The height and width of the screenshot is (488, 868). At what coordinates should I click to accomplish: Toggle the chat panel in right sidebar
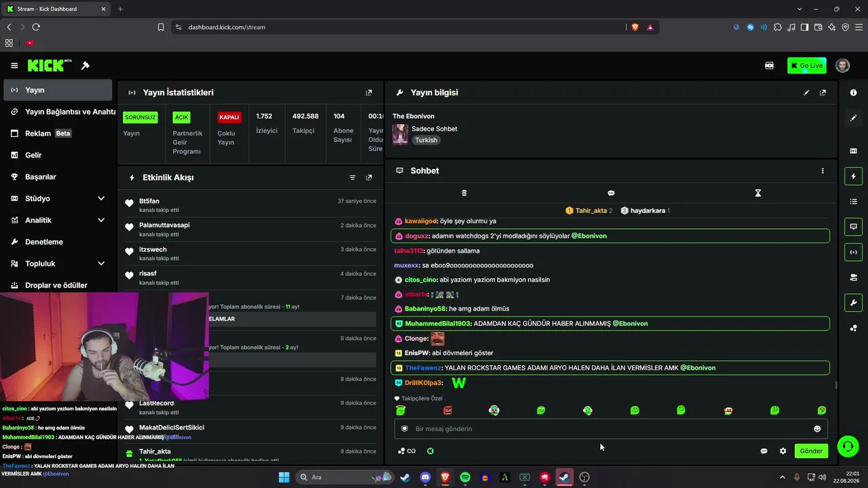tap(854, 226)
